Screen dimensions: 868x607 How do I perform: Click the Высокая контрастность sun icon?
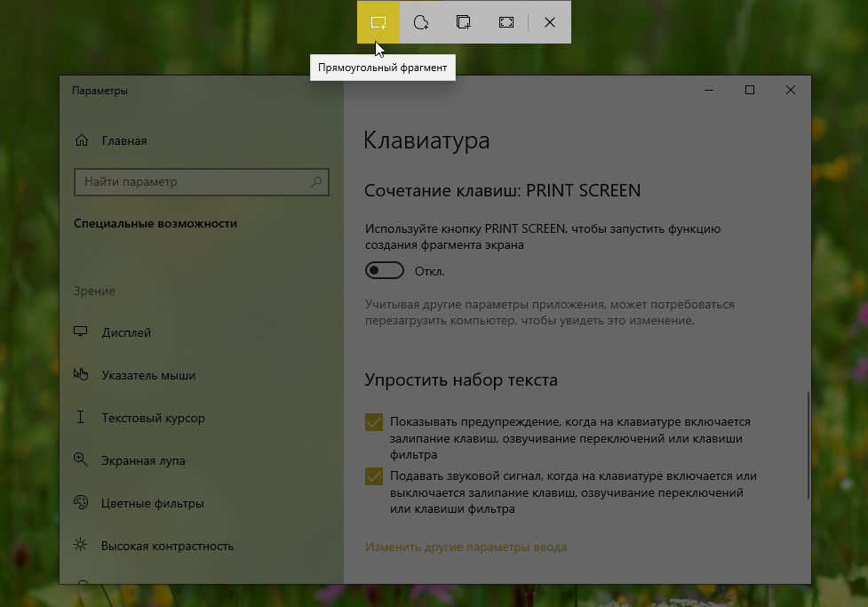point(81,546)
